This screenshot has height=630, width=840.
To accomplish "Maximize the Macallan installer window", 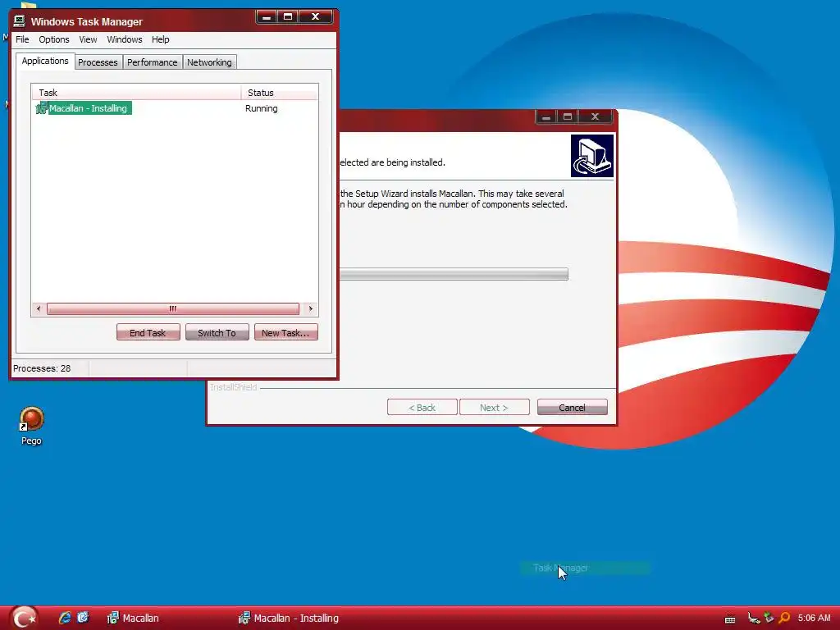I will tap(568, 116).
